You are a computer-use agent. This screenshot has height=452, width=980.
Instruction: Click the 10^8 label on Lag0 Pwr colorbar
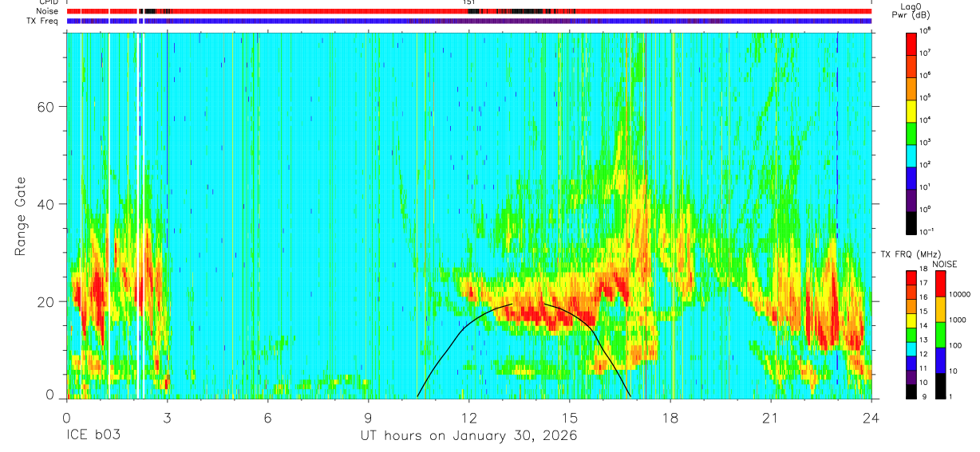(x=925, y=30)
